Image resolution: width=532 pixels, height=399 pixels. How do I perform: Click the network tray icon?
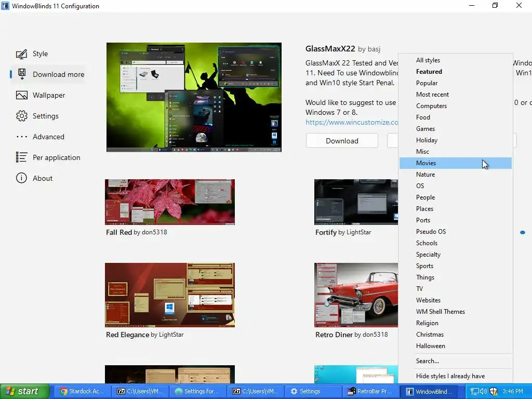pyautogui.click(x=474, y=391)
